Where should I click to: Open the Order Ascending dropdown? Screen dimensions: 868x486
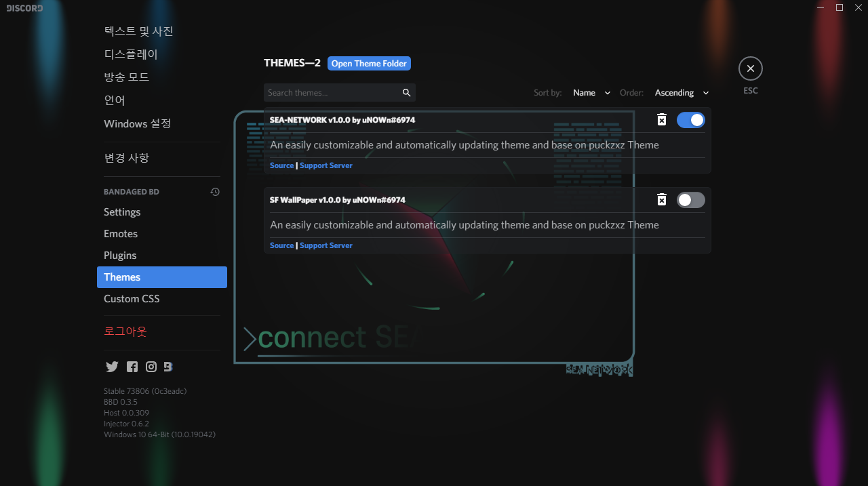682,93
